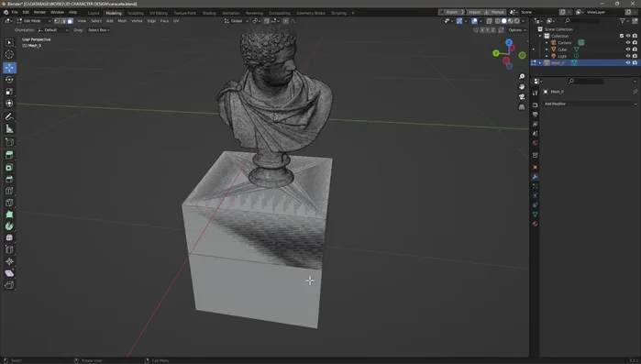Select the Shear tool
The image size is (641, 364).
coord(9,273)
